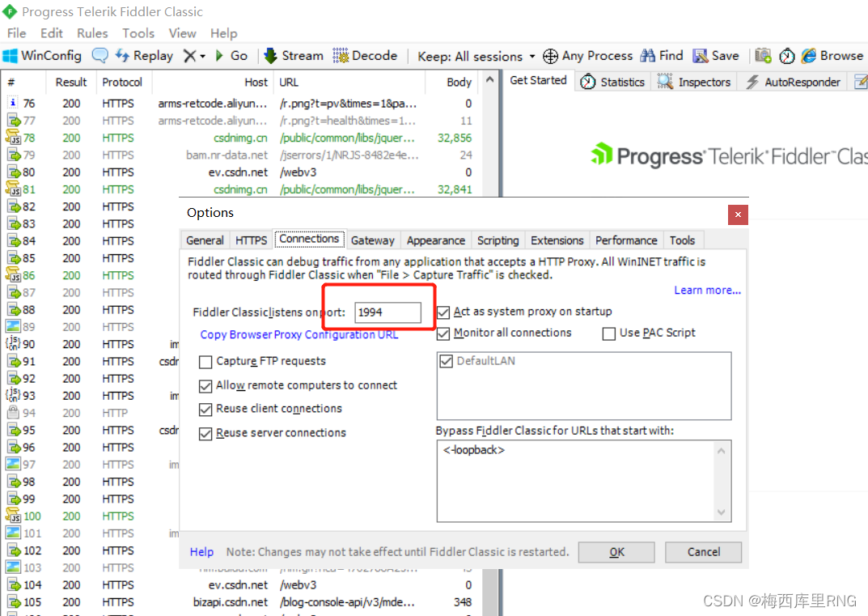This screenshot has width=868, height=616.
Task: Open the Remove sessions dropdown arrow
Action: coord(202,57)
